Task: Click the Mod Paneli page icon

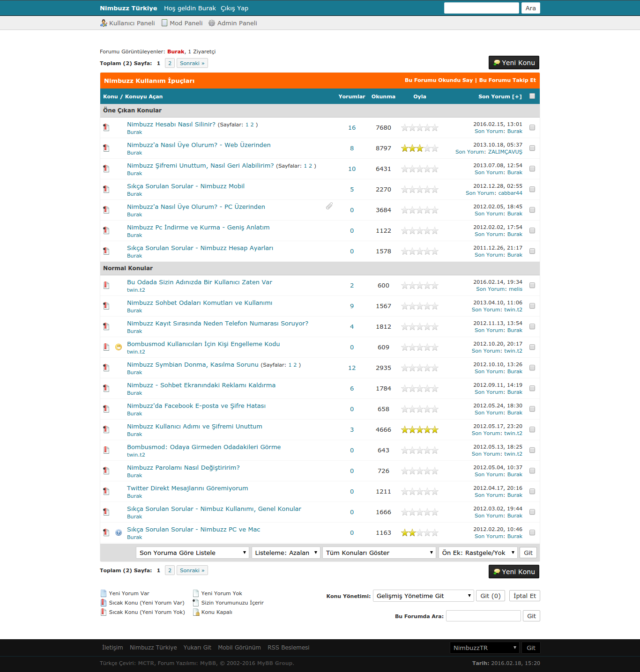Action: pyautogui.click(x=164, y=23)
